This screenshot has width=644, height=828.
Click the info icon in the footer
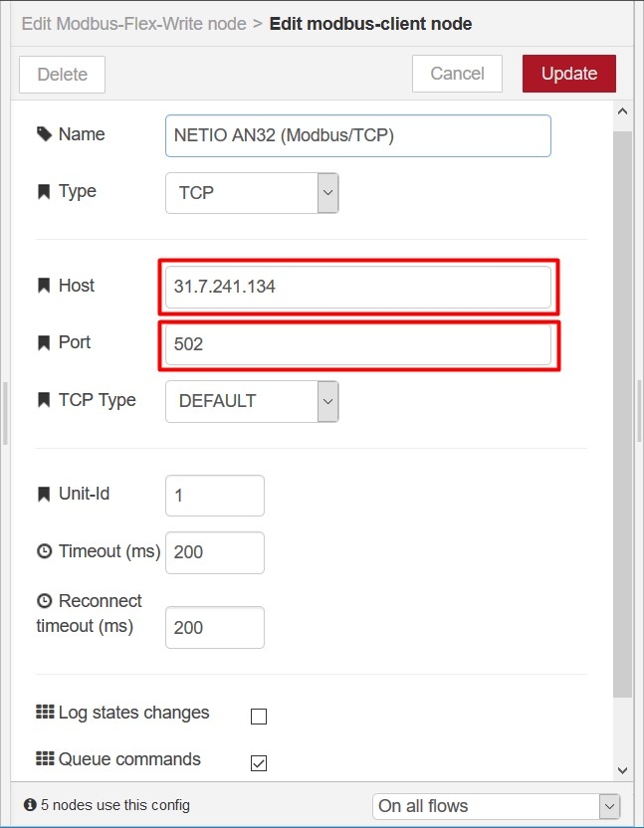tap(30, 805)
